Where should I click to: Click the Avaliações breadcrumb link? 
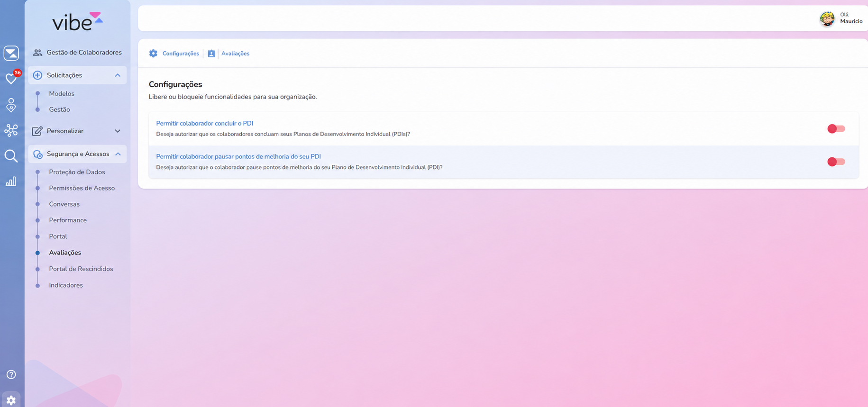pyautogui.click(x=235, y=54)
